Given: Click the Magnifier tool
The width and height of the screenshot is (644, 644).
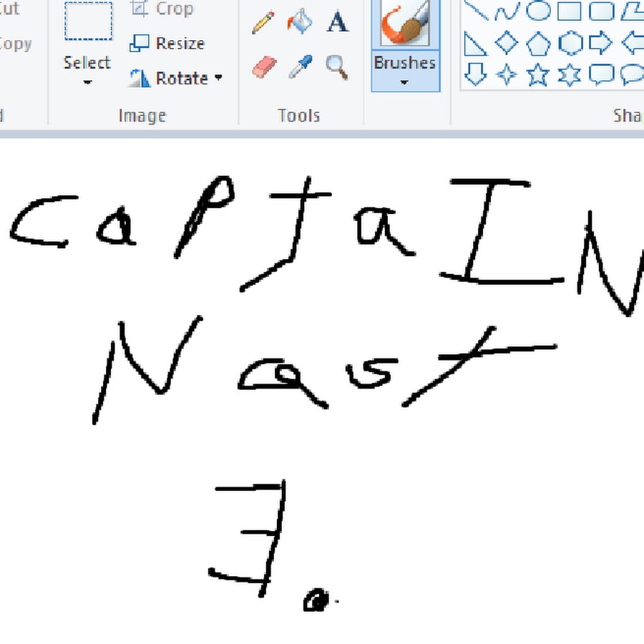Looking at the screenshot, I should [x=337, y=67].
